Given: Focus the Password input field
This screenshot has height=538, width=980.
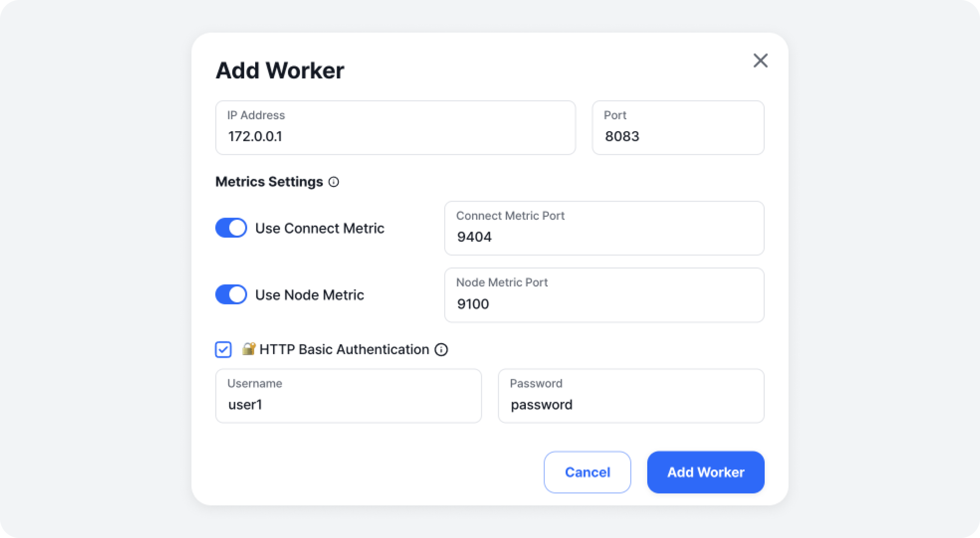Looking at the screenshot, I should 631,396.
